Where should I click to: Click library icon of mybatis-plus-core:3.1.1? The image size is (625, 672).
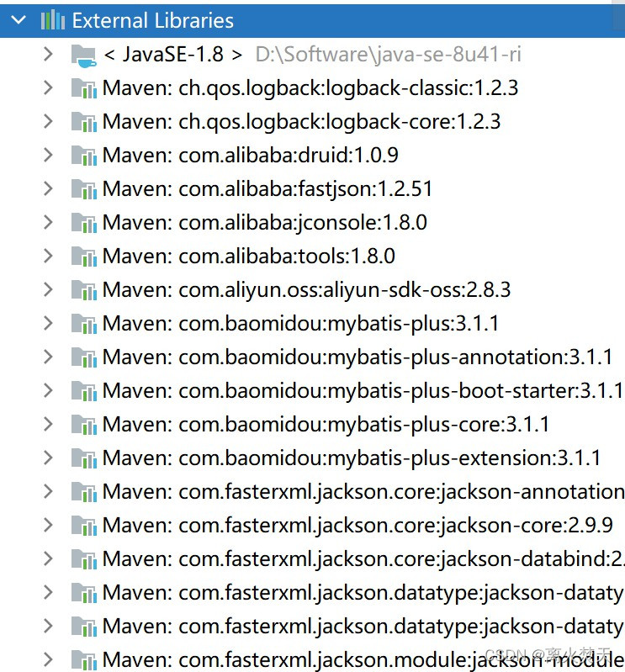pyautogui.click(x=84, y=425)
